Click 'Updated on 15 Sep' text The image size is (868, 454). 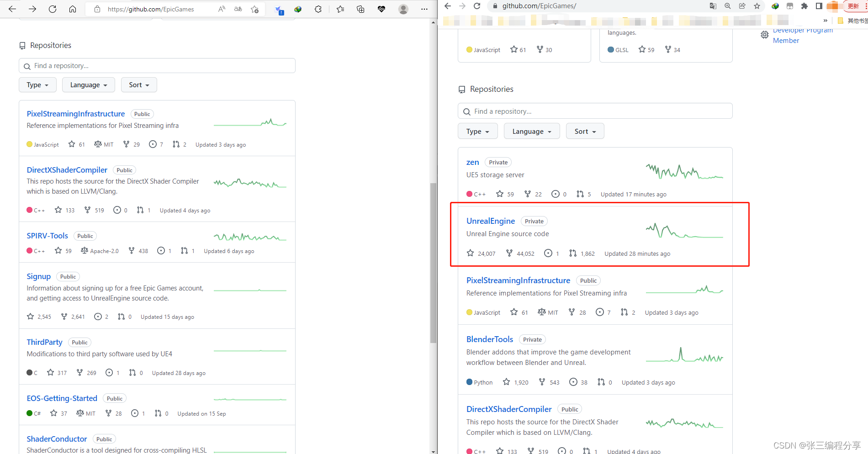201,414
